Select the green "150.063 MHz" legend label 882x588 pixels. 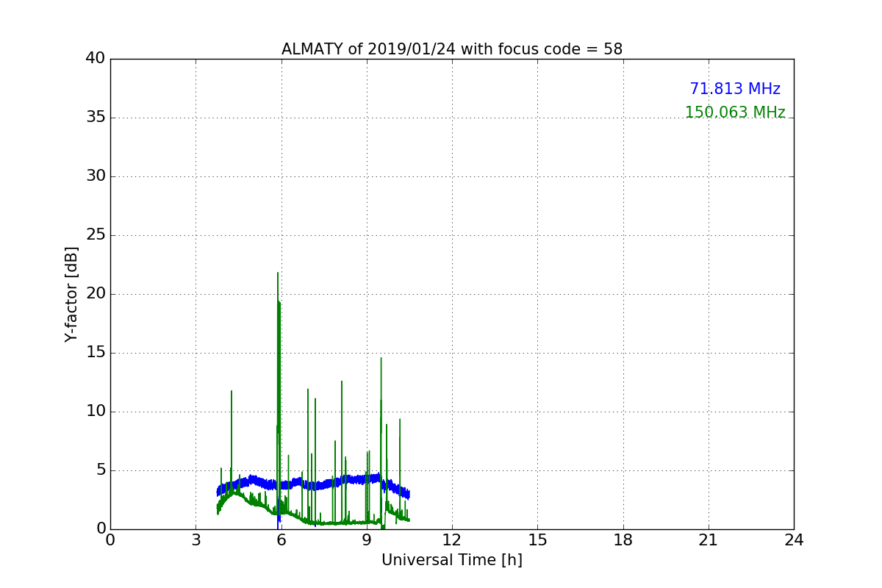tap(735, 112)
